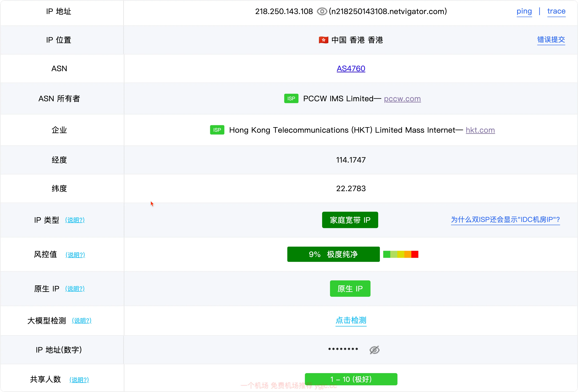Open 说明 help next to 共享人数
Screen dimensions: 578x392
coord(79,380)
